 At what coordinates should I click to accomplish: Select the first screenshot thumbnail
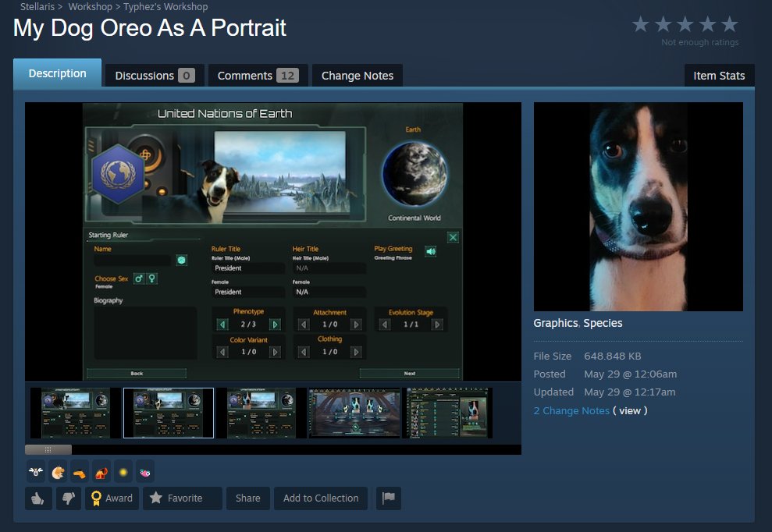[x=76, y=413]
